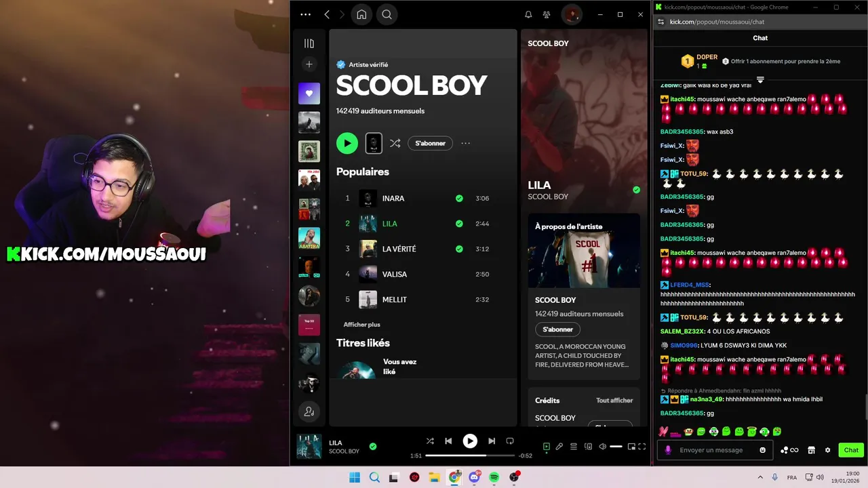Create a new playlist with plus button
Image resolution: width=868 pixels, height=488 pixels.
[309, 64]
